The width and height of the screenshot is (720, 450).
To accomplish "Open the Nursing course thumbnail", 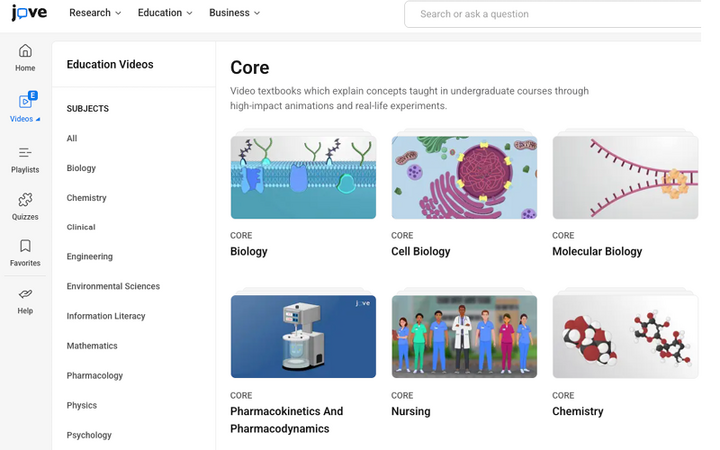I will [x=464, y=336].
